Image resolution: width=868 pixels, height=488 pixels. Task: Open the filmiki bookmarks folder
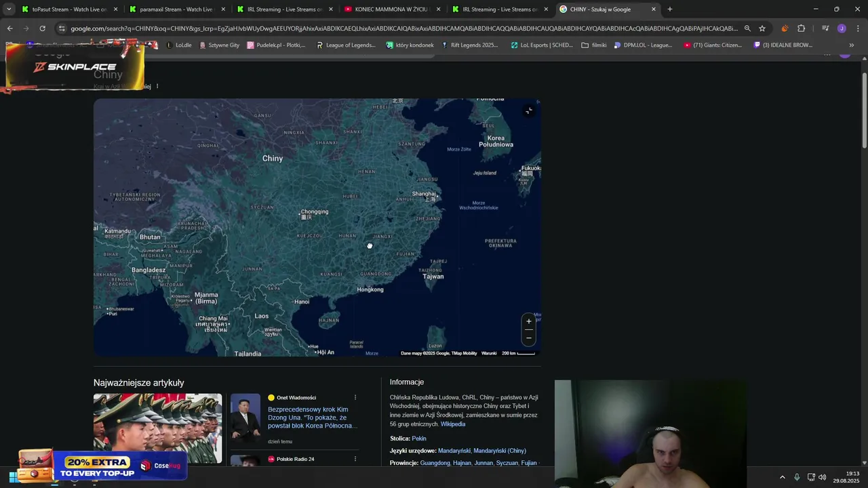594,45
